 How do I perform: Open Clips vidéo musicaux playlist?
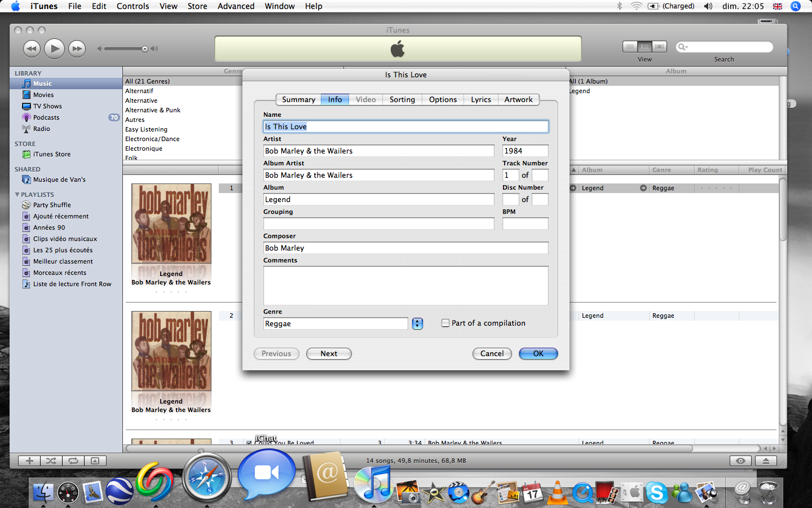point(66,239)
